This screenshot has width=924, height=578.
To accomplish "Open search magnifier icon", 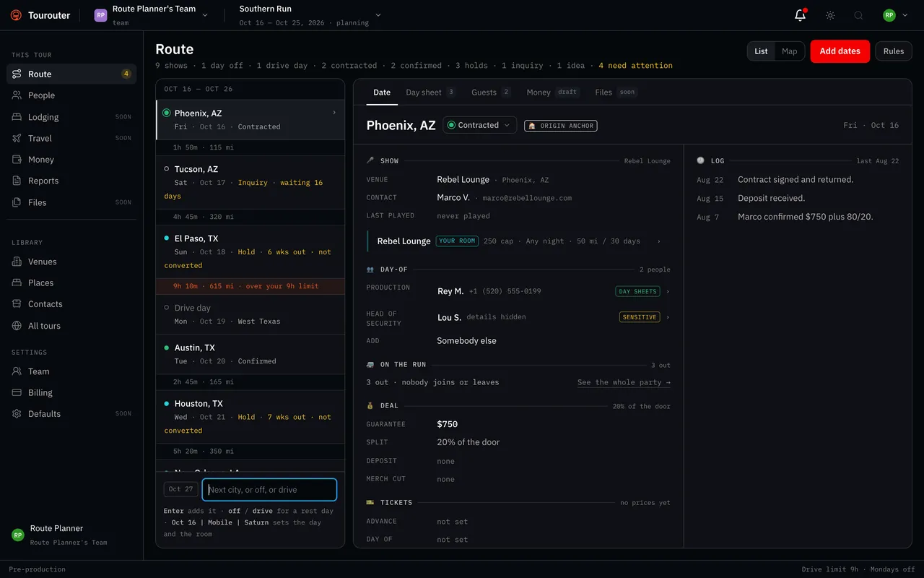I will pos(858,15).
